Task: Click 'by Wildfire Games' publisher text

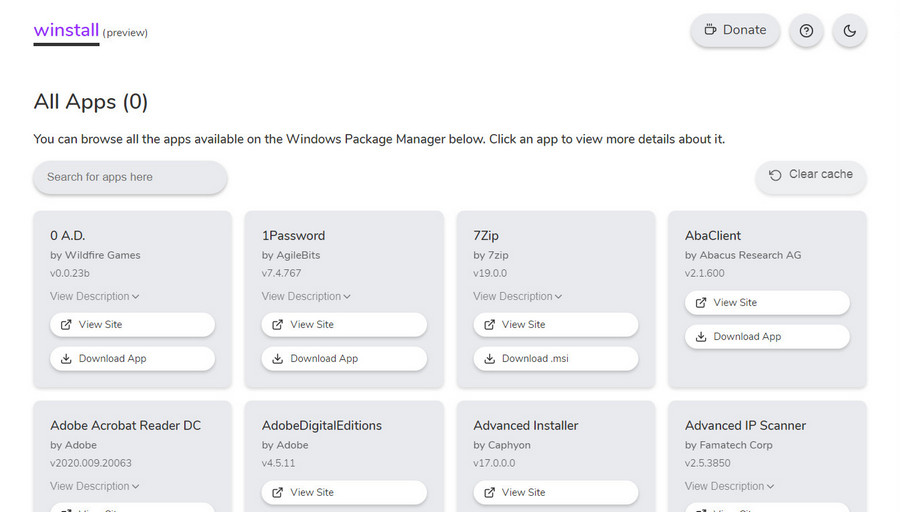Action: point(95,255)
